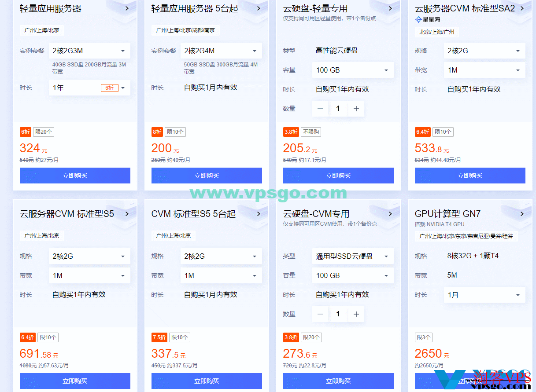
Task: Click 北京/上海/广州 region tag
Action: pyautogui.click(x=437, y=32)
